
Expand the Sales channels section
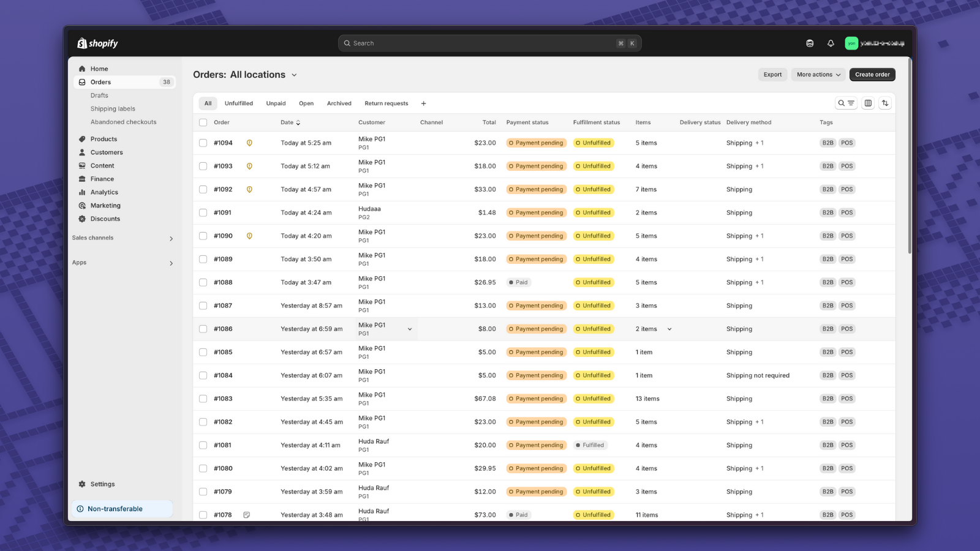click(x=171, y=239)
